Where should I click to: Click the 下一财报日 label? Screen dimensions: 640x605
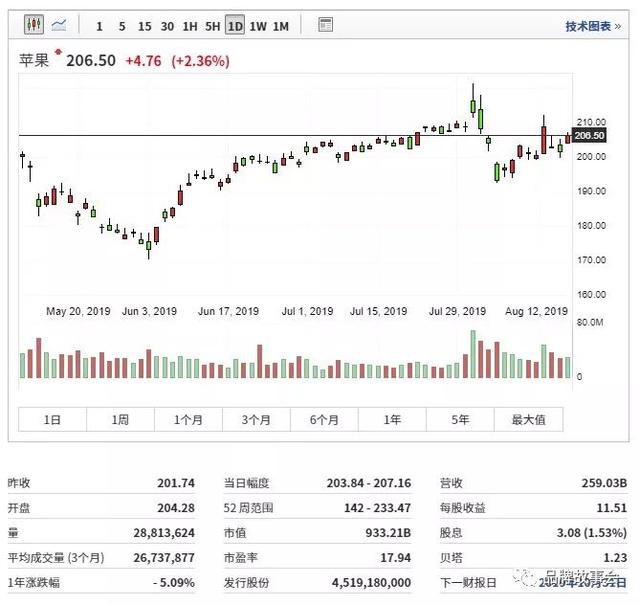[468, 583]
